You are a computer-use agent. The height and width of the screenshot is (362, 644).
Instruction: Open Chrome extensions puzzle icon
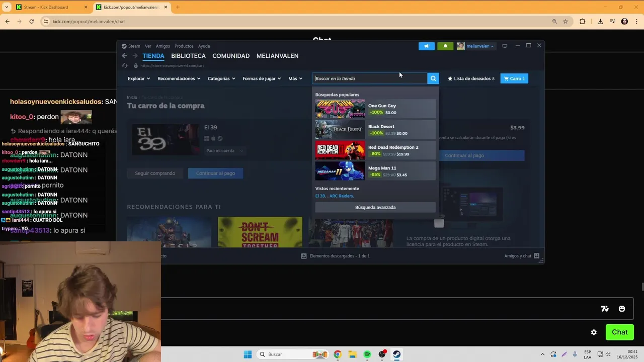[583, 22]
